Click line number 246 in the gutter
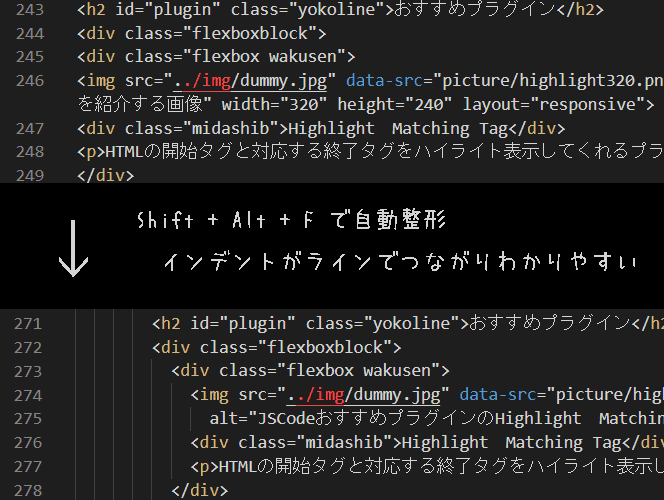 coord(30,80)
